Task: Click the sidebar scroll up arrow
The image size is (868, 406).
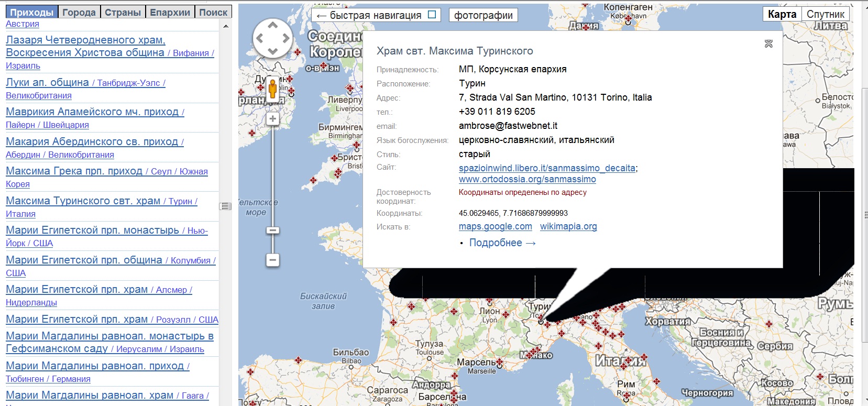Action: click(226, 26)
